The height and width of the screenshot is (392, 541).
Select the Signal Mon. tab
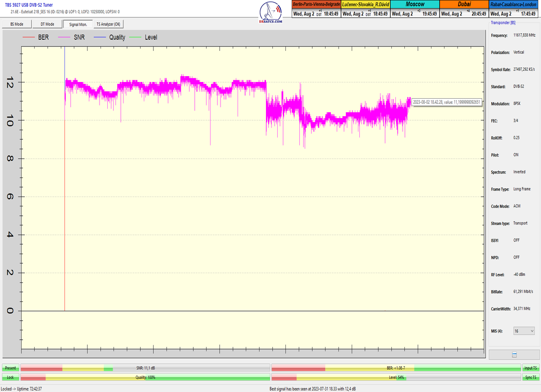tap(78, 24)
